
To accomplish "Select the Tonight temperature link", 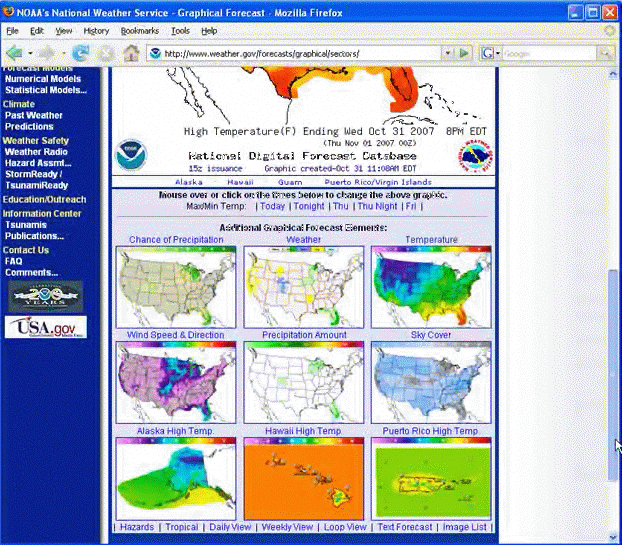I will 309,206.
